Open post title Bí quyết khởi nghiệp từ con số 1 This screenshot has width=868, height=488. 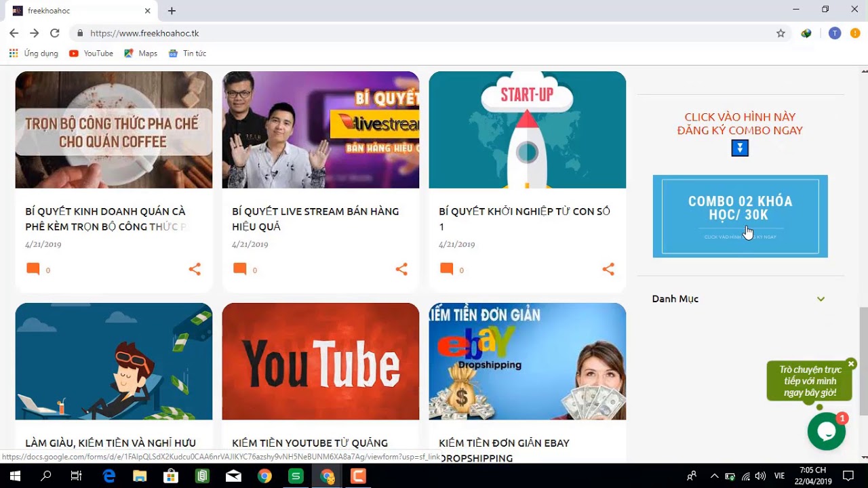tap(524, 219)
